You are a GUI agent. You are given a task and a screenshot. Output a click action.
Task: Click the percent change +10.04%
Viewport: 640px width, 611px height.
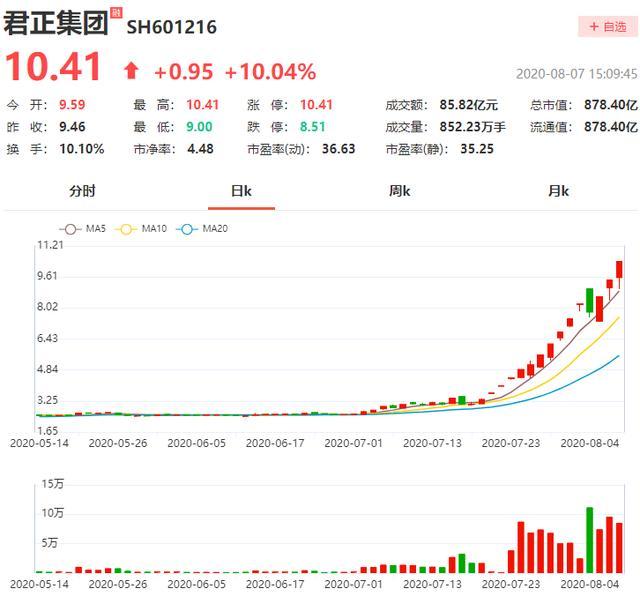point(270,71)
